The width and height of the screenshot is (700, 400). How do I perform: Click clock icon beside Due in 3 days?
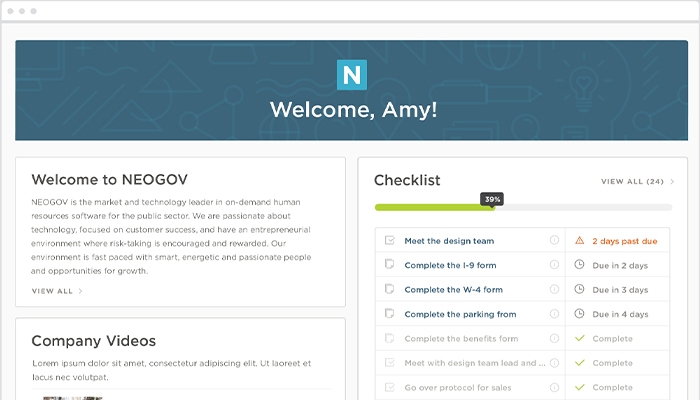pyautogui.click(x=579, y=289)
